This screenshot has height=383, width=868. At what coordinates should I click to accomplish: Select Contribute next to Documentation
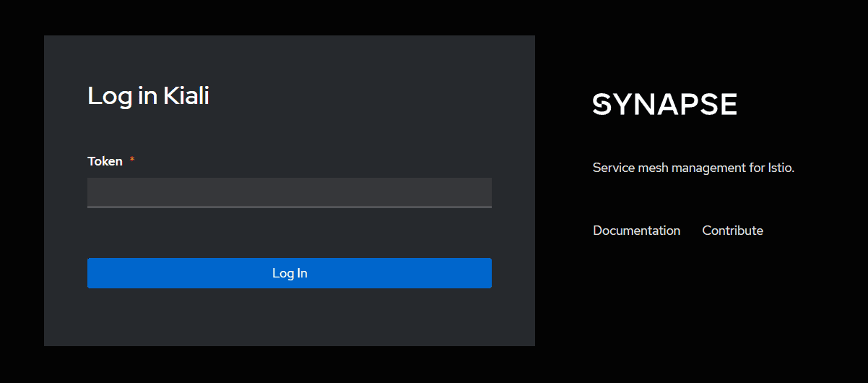[732, 231]
